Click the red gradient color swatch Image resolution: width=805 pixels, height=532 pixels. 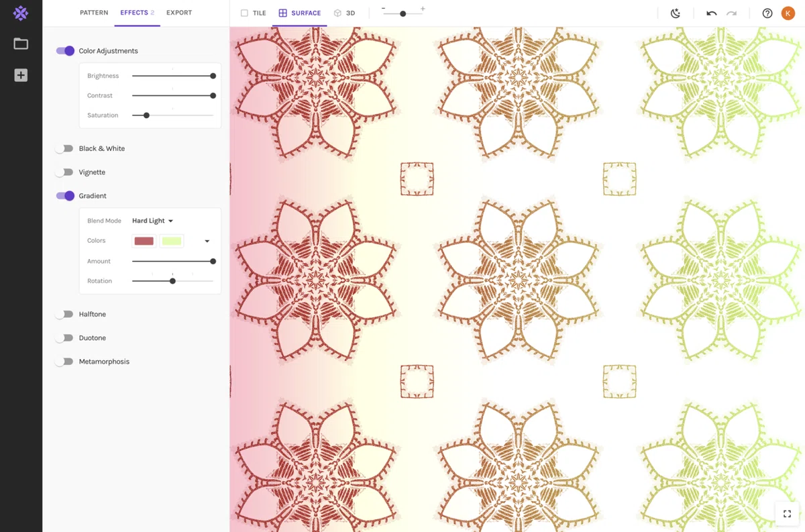pyautogui.click(x=144, y=241)
